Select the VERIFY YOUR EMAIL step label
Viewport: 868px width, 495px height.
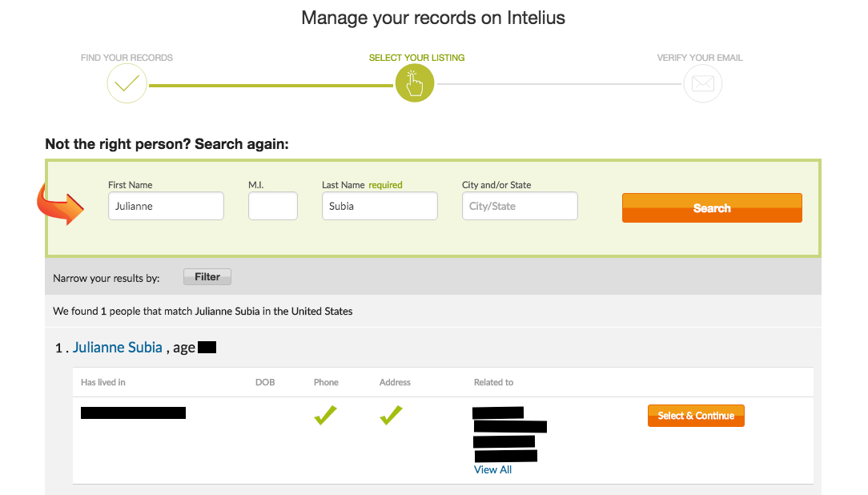[x=699, y=57]
